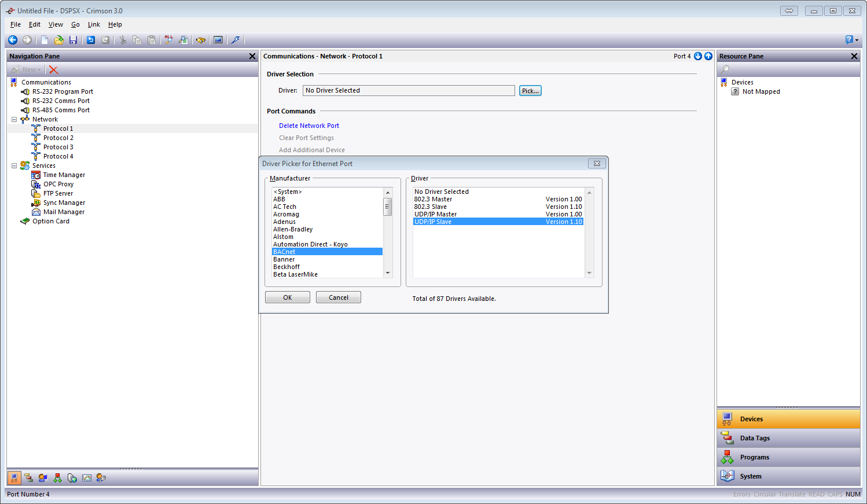Click the blue Back navigation arrow
Image resolution: width=867 pixels, height=504 pixels.
coord(13,40)
